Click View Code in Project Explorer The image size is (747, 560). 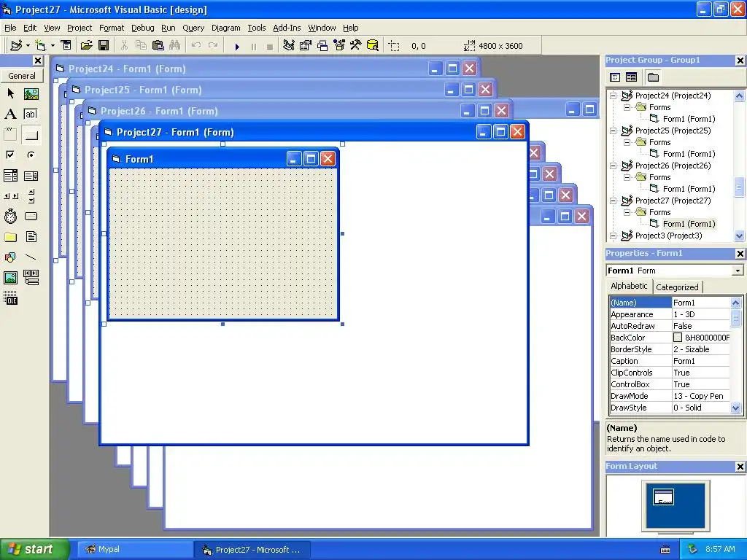coord(615,77)
